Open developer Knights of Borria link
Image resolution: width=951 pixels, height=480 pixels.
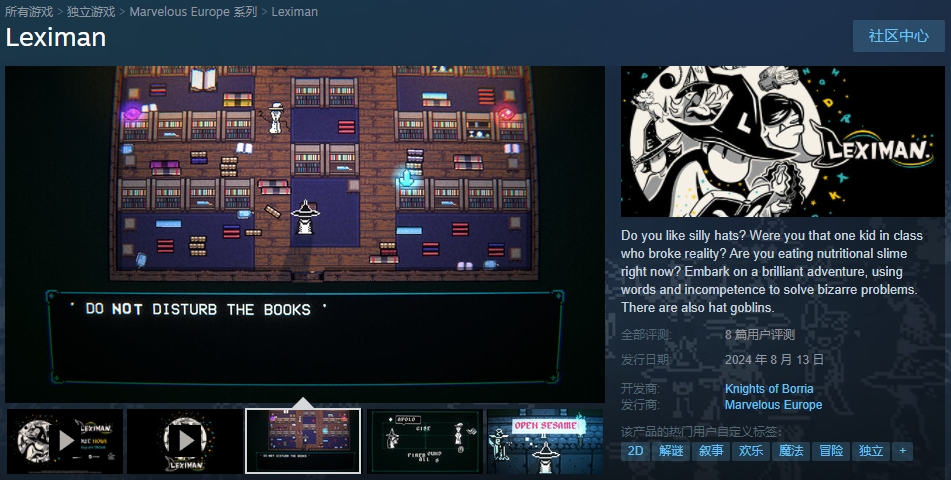[769, 388]
